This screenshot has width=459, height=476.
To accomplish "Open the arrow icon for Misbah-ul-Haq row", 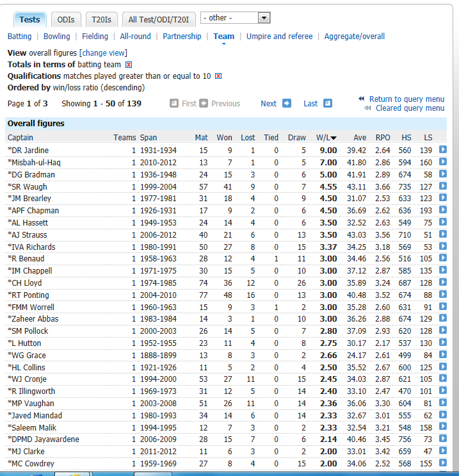I will point(443,161).
